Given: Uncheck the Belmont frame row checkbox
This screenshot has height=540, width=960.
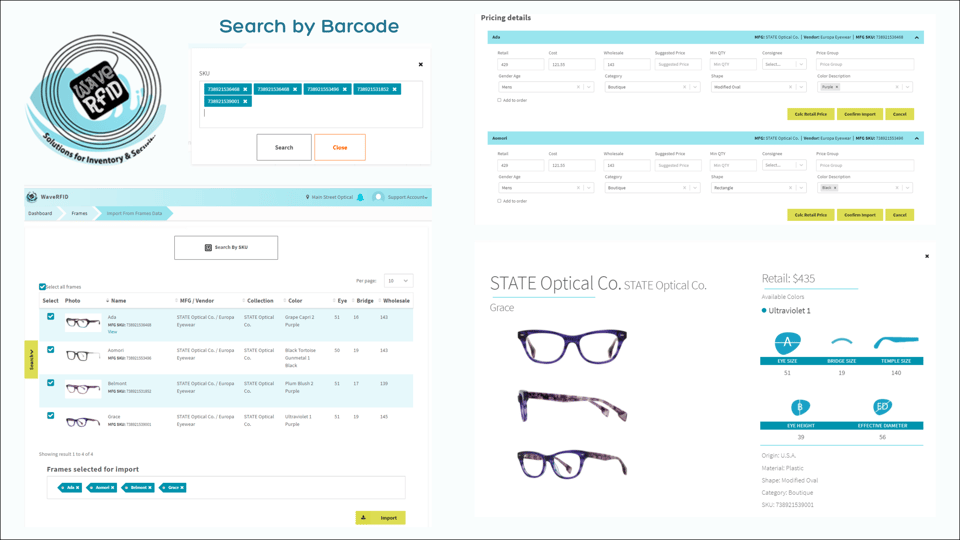Looking at the screenshot, I should click(51, 383).
